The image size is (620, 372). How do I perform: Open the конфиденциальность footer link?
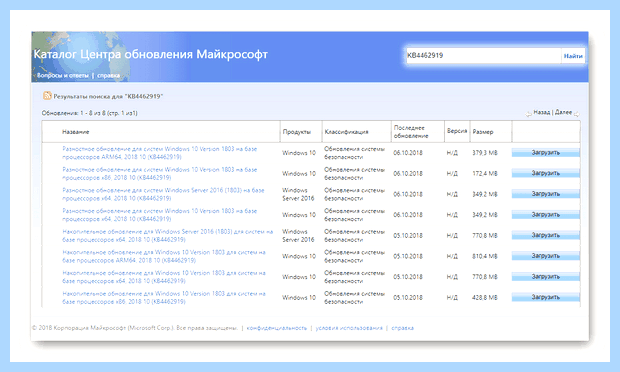[277, 328]
